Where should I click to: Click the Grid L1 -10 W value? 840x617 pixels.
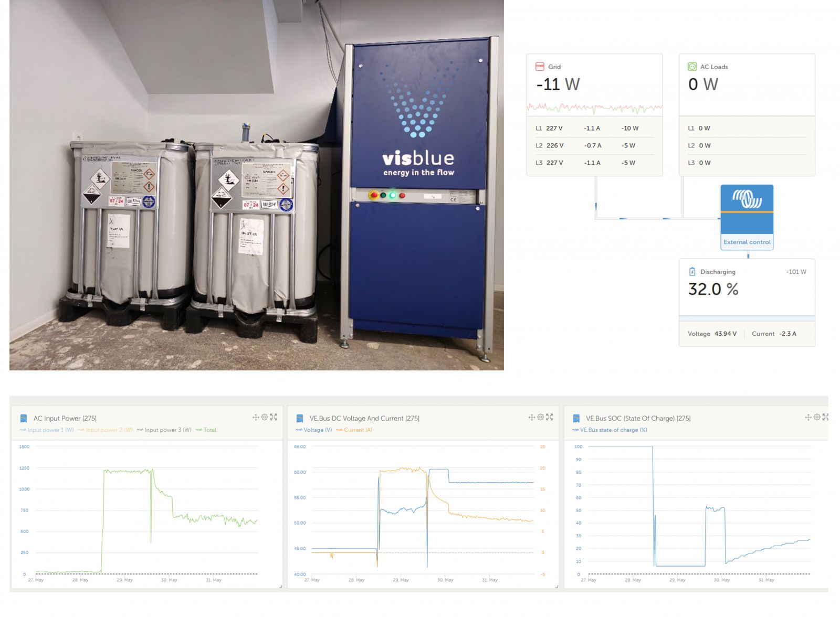[630, 128]
